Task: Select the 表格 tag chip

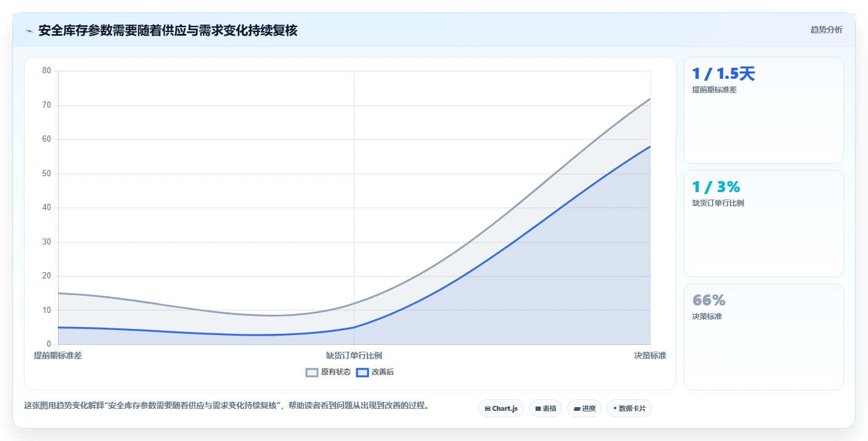Action: point(546,408)
